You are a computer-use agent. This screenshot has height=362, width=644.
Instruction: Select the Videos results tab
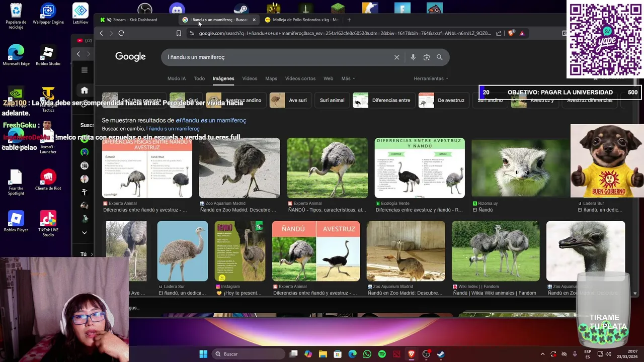[x=250, y=78]
